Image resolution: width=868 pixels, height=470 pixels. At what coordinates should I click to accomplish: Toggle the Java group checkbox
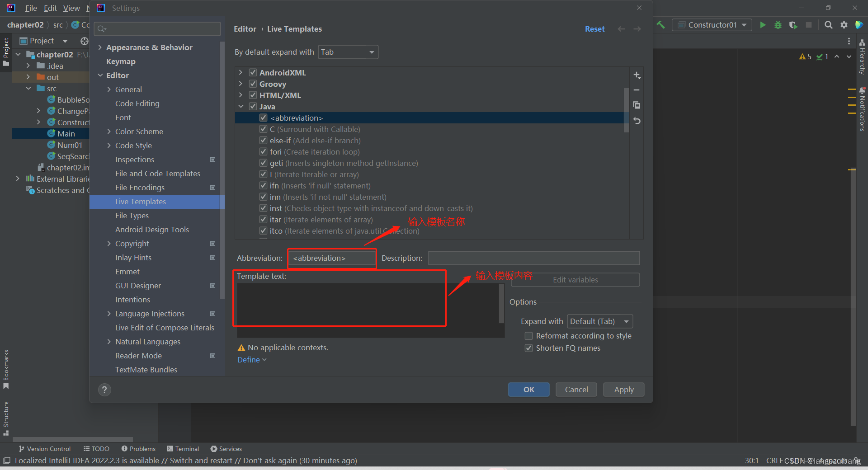pyautogui.click(x=253, y=106)
